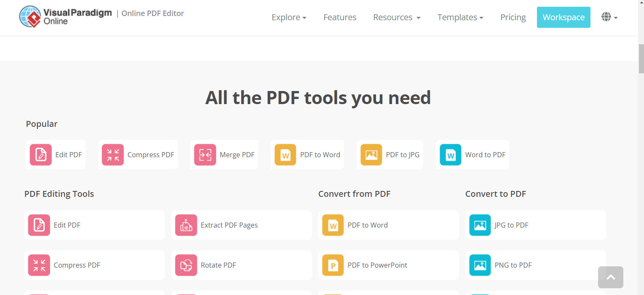Click the Merge PDF icon
The width and height of the screenshot is (644, 295).
point(205,155)
